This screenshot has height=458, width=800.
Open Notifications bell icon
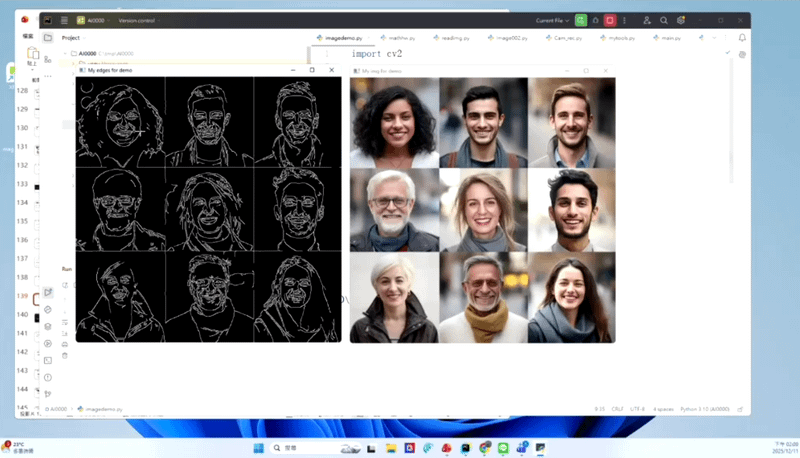coord(742,37)
